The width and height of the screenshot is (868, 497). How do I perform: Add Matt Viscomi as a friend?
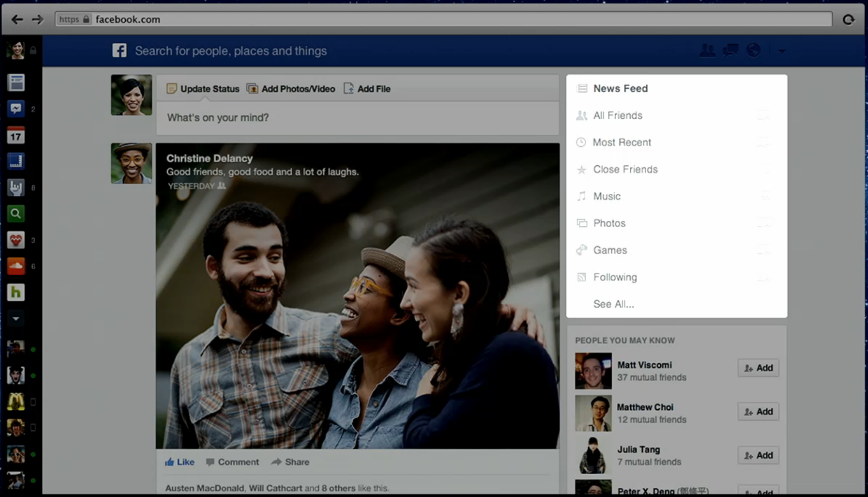(x=758, y=368)
